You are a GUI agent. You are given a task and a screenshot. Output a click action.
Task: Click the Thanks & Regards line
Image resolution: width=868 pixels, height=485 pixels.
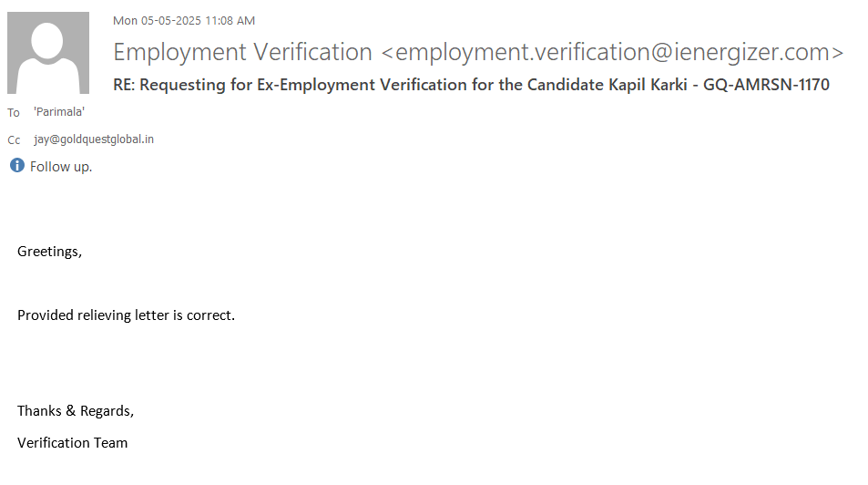point(76,411)
